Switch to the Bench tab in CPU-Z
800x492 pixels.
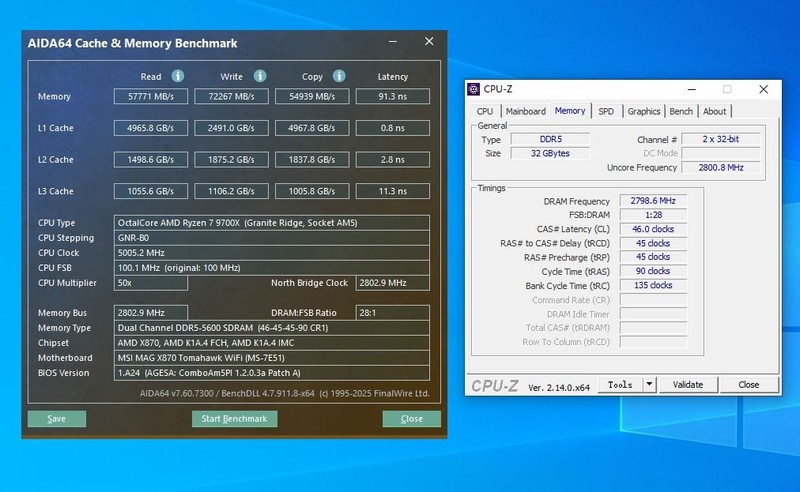pos(681,111)
